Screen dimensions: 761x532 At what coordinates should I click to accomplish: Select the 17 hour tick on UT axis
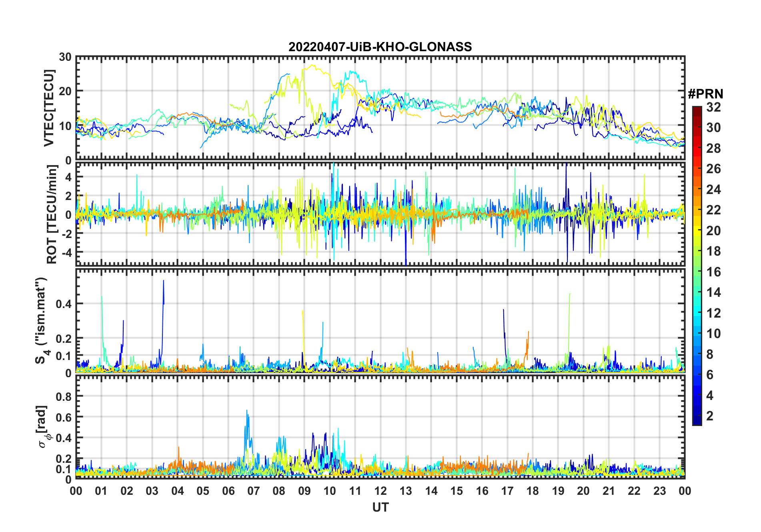click(507, 491)
